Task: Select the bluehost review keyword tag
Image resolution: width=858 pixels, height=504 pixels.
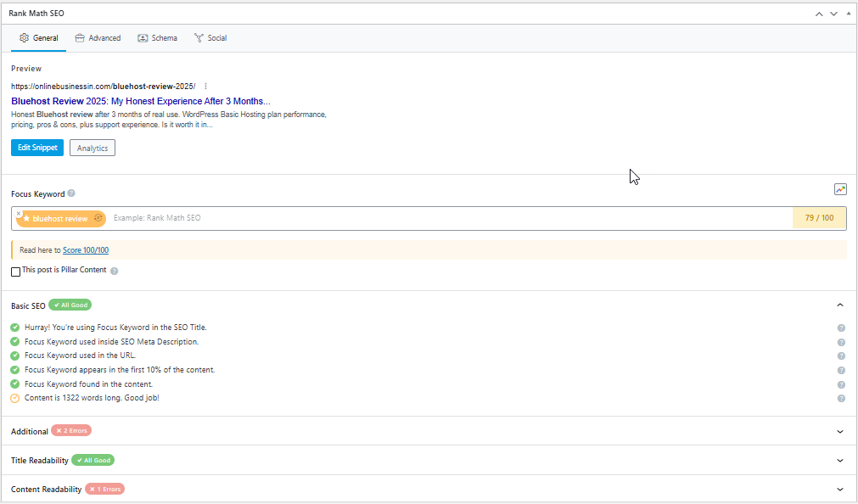Action: [59, 218]
